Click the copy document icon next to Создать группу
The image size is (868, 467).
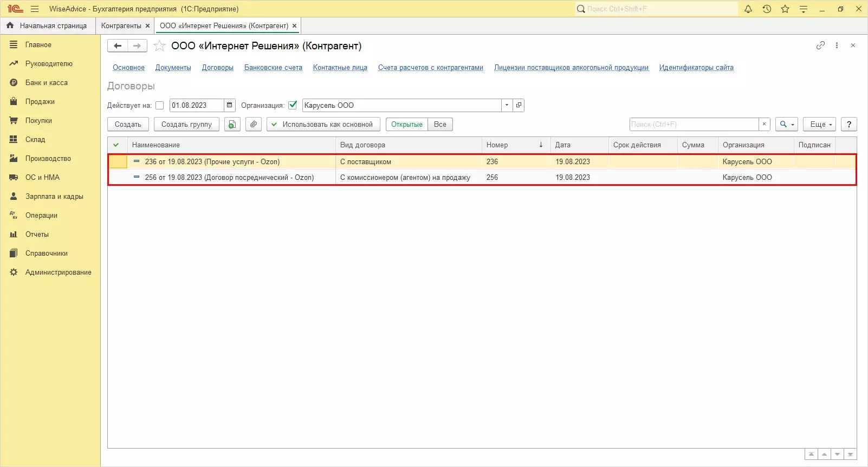(x=232, y=124)
